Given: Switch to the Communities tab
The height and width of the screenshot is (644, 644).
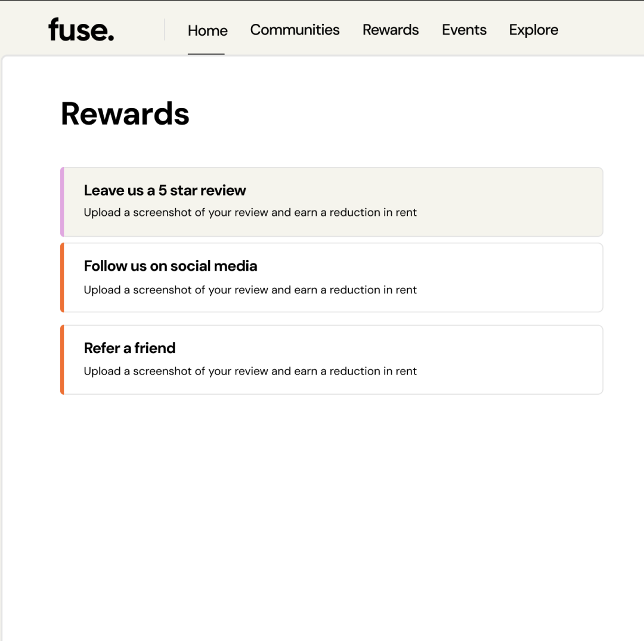Looking at the screenshot, I should 295,30.
